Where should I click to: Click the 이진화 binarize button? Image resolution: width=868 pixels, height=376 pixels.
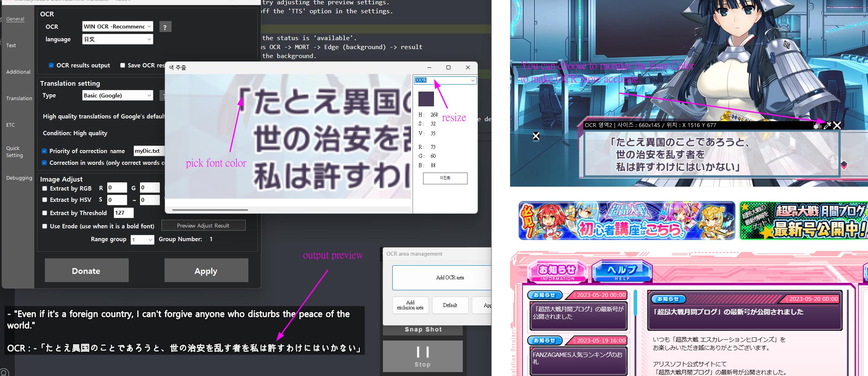point(445,178)
